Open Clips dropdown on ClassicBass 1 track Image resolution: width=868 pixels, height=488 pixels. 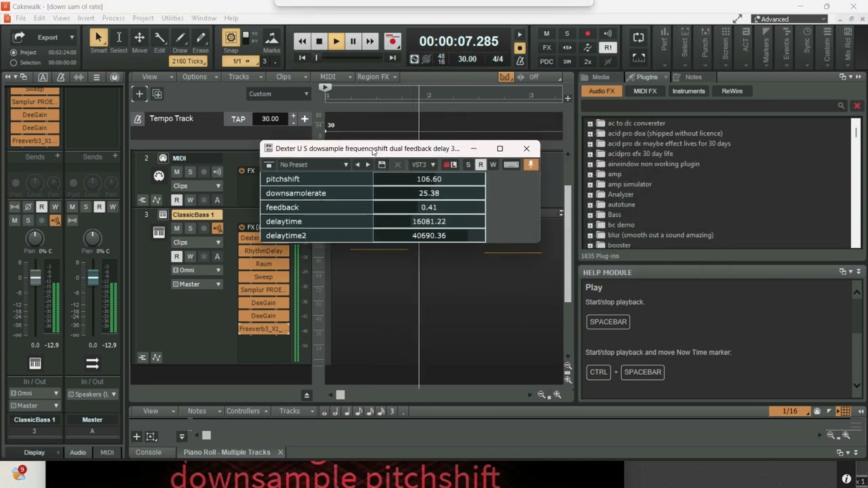(197, 242)
